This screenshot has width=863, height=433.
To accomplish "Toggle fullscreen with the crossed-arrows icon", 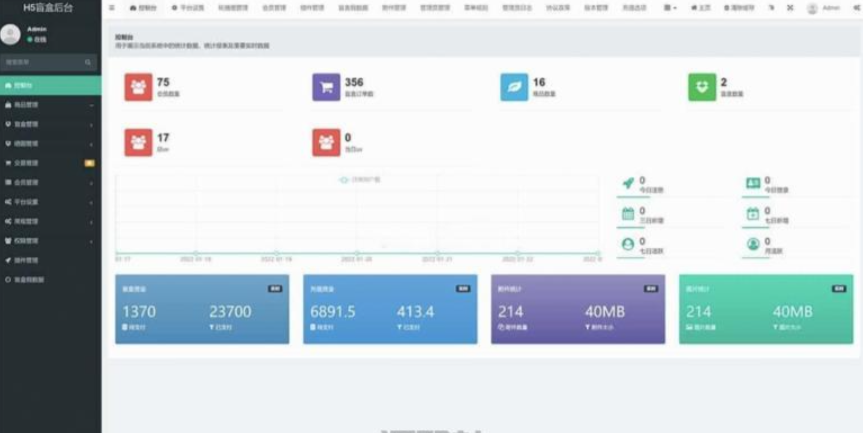I will (790, 8).
